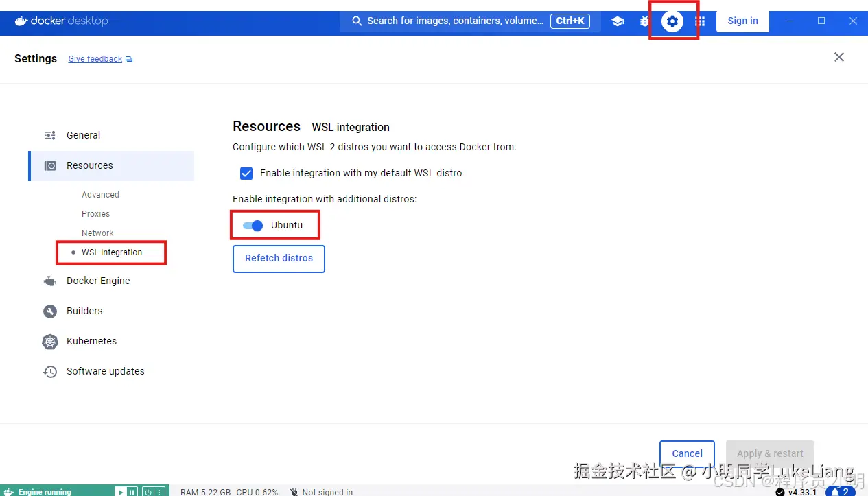Click the Software updates history icon
Screen dimensions: 868x496
50,371
